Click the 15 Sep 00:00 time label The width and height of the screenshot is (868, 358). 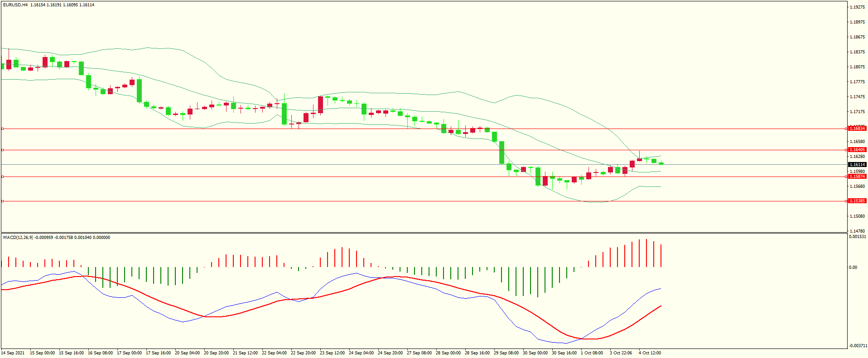click(x=42, y=353)
